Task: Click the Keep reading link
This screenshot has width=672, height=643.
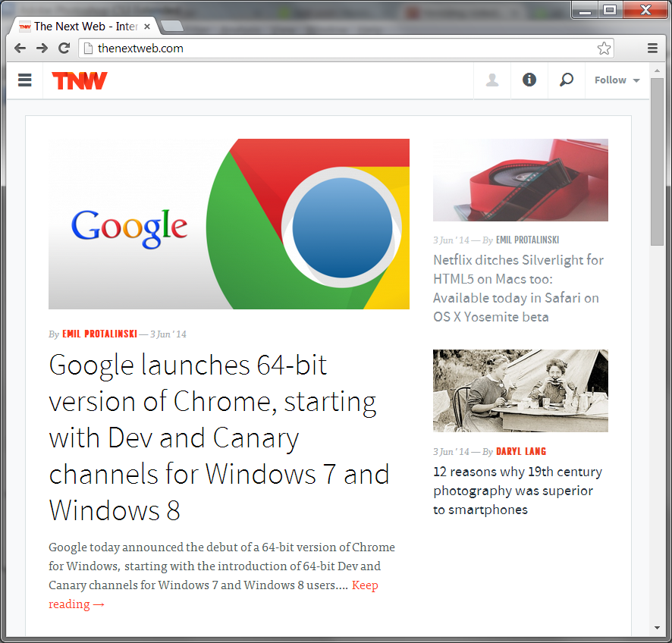Action: point(213,594)
